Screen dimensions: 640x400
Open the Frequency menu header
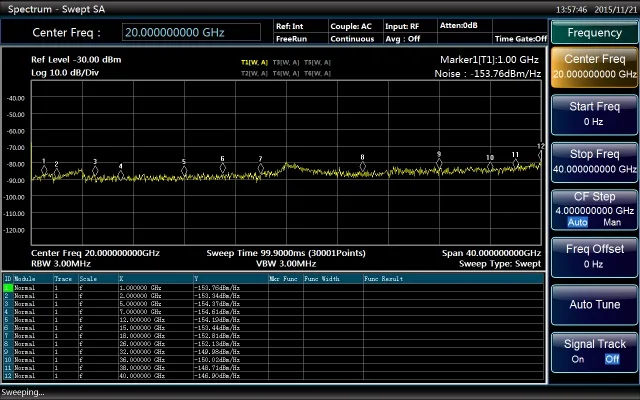coord(594,33)
